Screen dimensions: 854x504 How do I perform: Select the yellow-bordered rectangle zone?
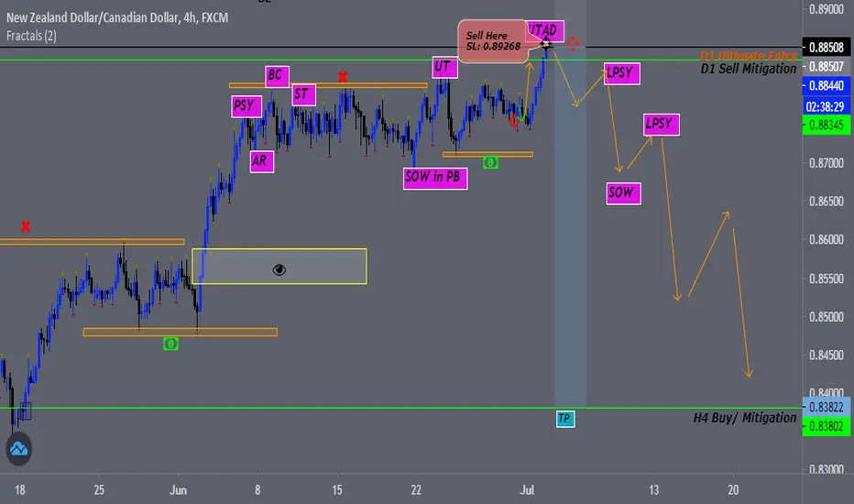coord(279,267)
